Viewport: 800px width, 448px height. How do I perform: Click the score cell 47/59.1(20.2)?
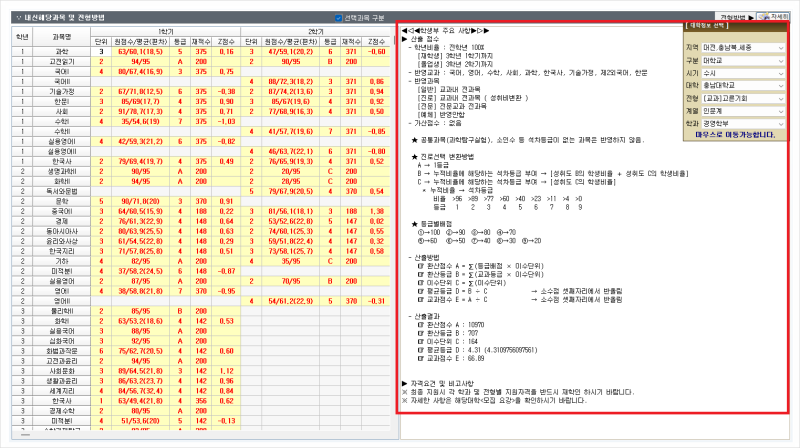(290, 52)
